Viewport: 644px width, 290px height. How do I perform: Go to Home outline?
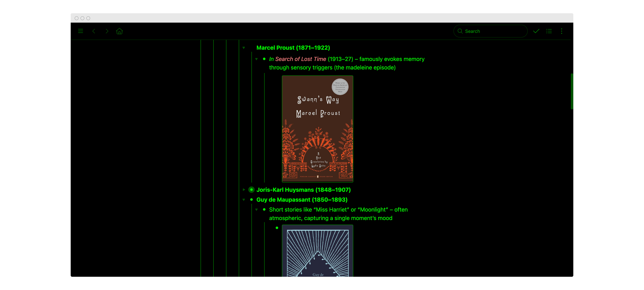coord(119,31)
